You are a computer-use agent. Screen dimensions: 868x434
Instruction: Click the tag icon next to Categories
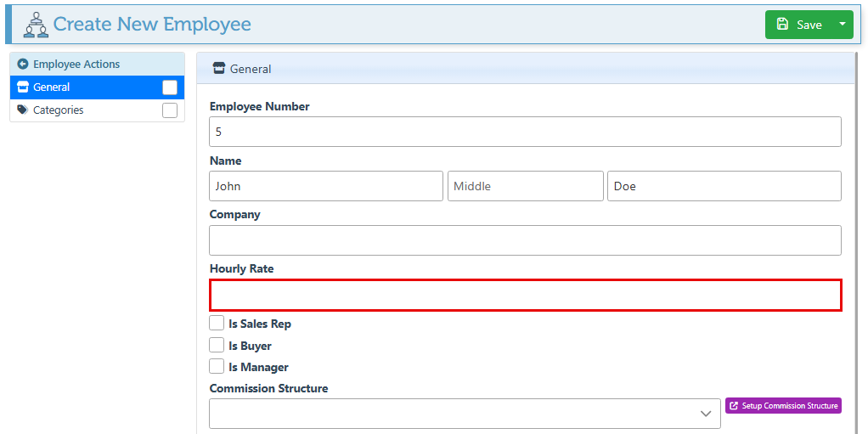(23, 110)
